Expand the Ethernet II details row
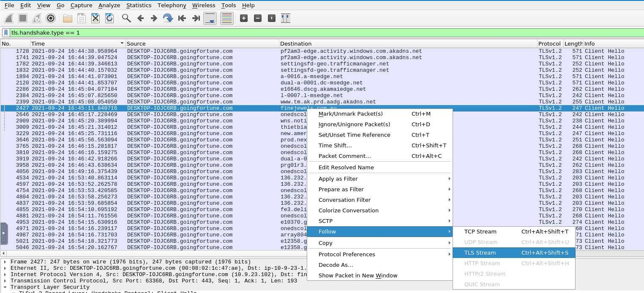644x293 pixels. click(5, 268)
